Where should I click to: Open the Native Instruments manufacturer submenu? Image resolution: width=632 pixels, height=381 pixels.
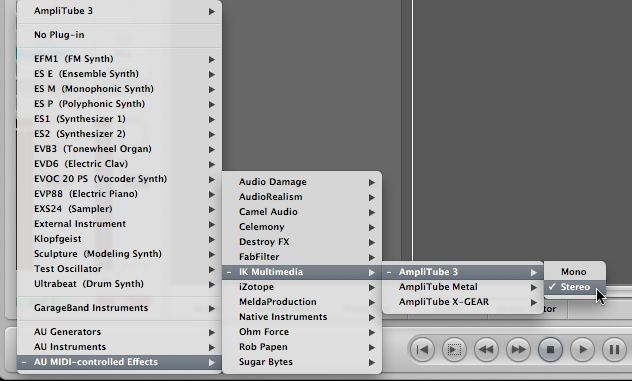pyautogui.click(x=302, y=317)
